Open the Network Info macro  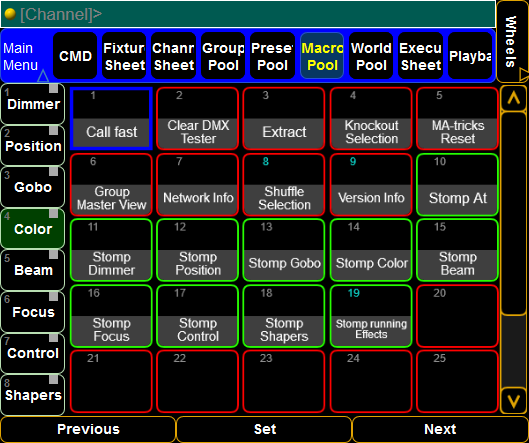tap(198, 185)
